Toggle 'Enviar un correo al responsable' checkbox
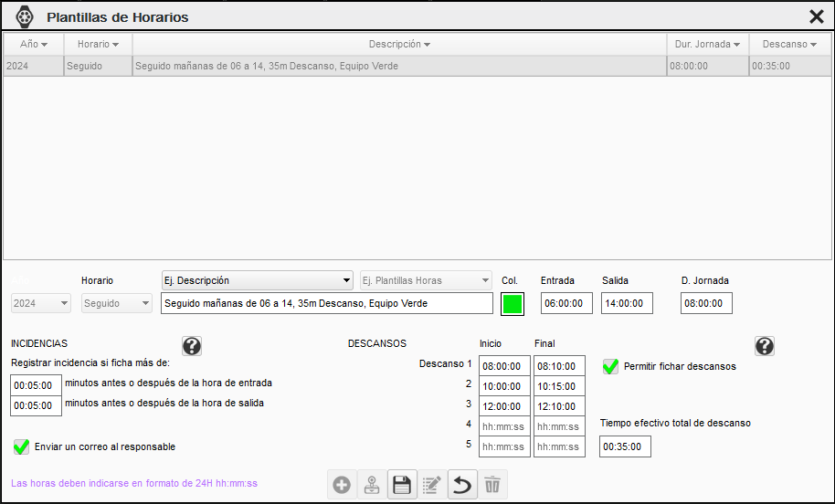 [22, 446]
